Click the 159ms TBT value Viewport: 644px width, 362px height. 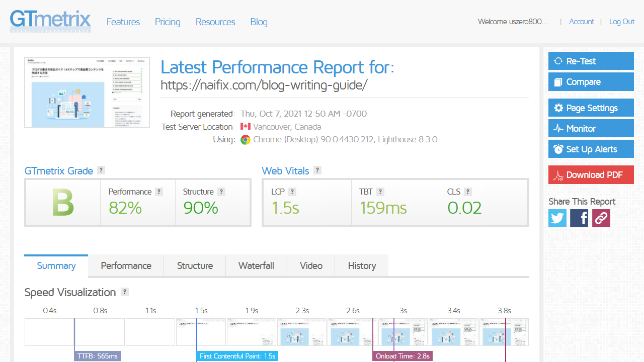coord(383,208)
